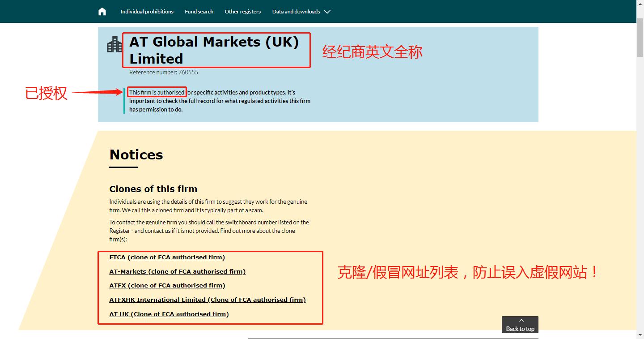Open Individual prohibitions page

(147, 12)
